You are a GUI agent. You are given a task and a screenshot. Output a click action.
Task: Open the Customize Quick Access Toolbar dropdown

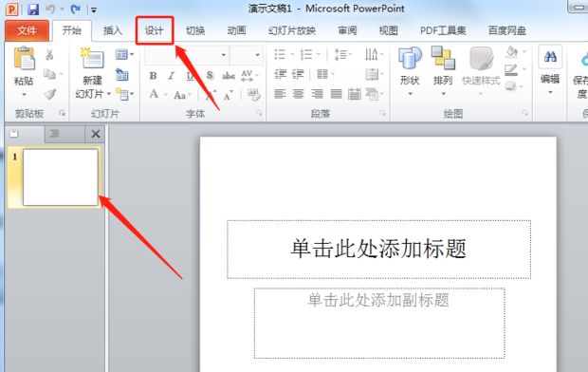tap(94, 10)
